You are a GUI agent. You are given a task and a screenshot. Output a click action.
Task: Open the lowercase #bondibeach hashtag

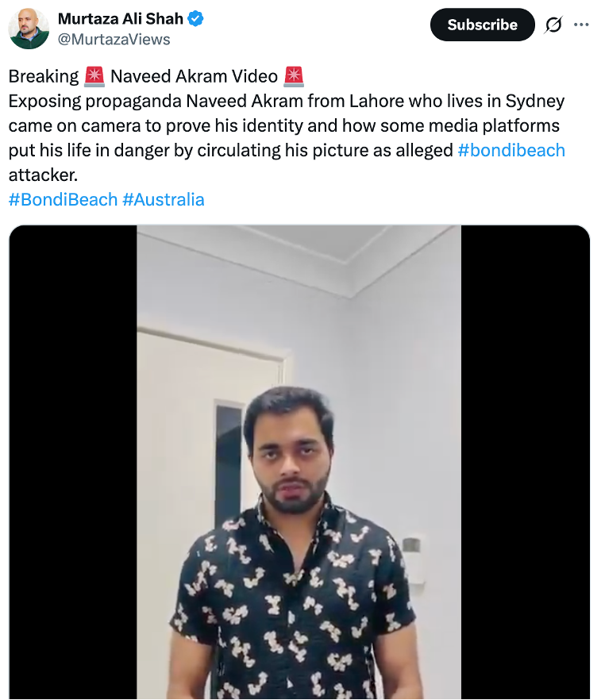coord(511,150)
